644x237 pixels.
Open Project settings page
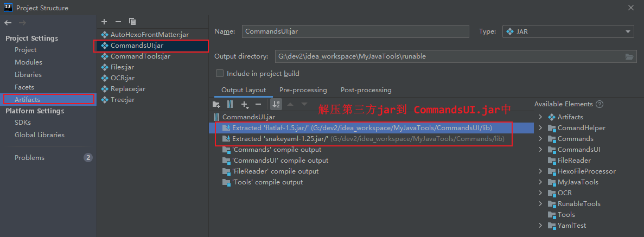point(25,50)
